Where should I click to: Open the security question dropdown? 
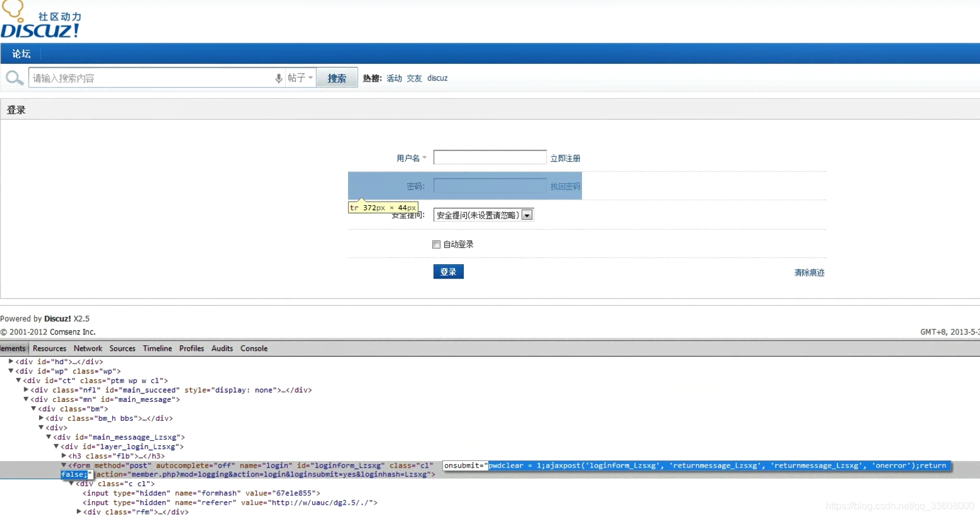pos(484,215)
